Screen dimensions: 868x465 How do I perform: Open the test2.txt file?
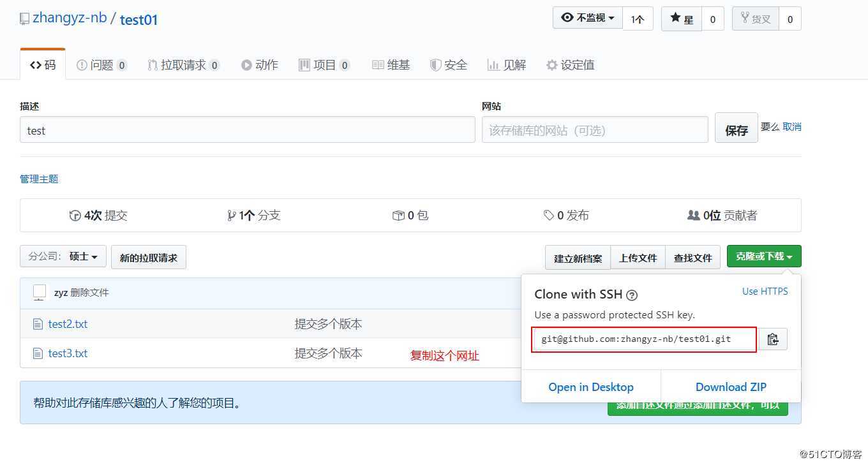pos(68,324)
